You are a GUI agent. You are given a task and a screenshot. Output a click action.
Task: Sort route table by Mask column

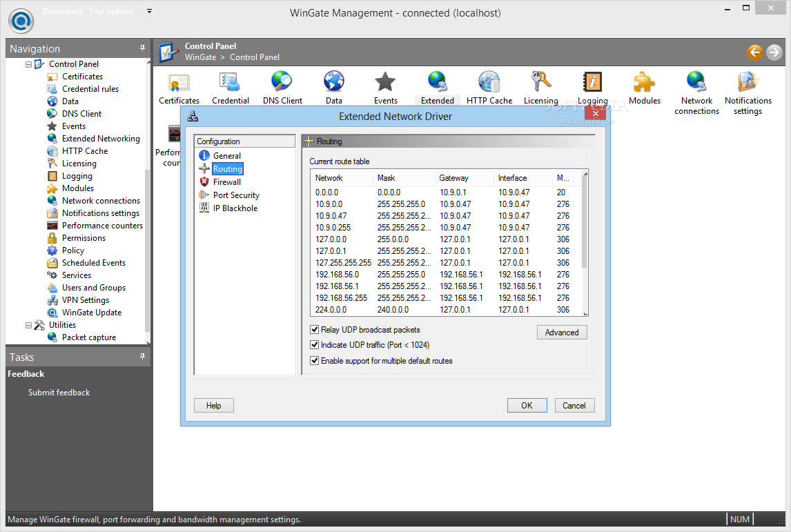[404, 178]
